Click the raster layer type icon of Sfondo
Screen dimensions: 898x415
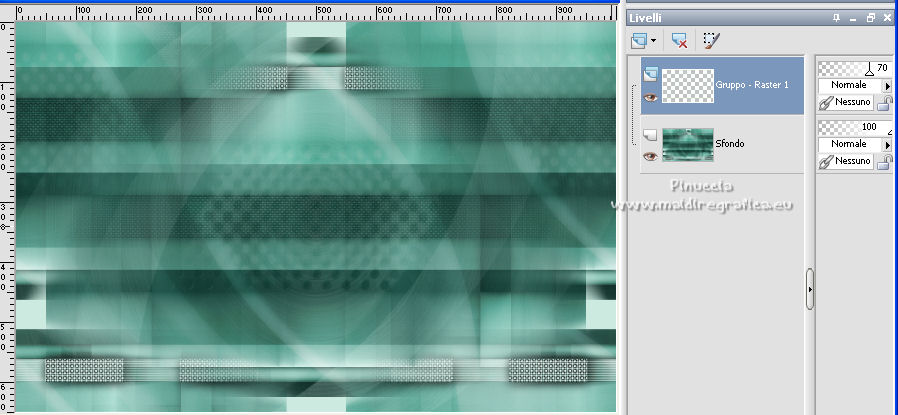point(650,135)
